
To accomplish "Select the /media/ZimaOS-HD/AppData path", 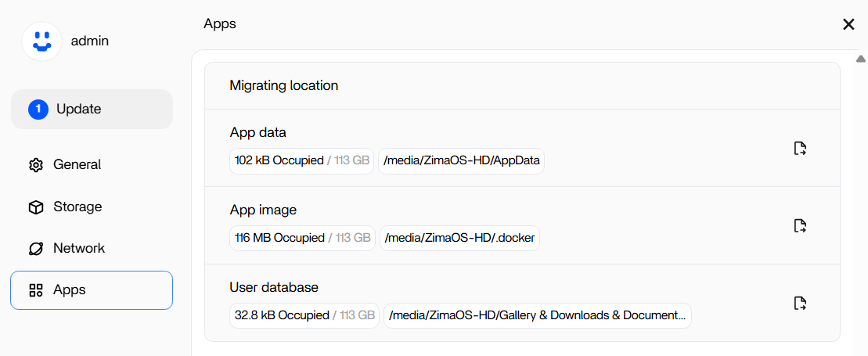I will pyautogui.click(x=462, y=160).
